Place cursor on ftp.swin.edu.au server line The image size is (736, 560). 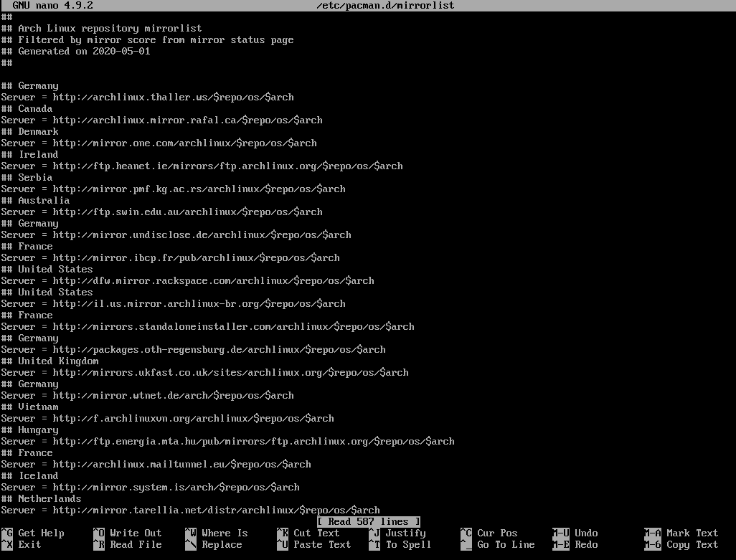162,212
